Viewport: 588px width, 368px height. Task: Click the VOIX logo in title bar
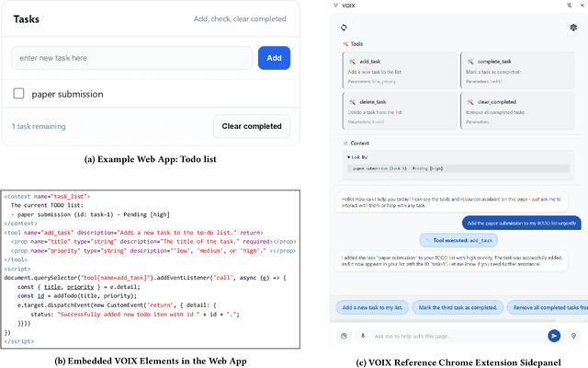(335, 6)
